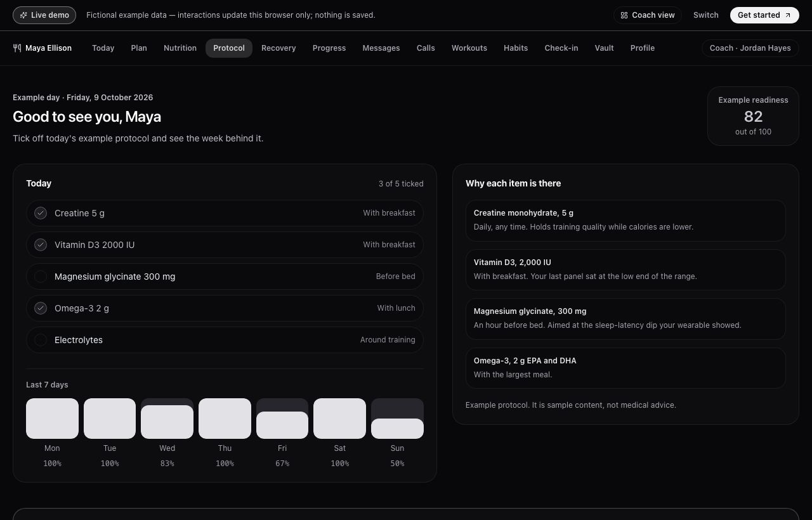
Task: Click the "Magnesium glycinate, 300 mg" explanation card
Action: pos(625,319)
